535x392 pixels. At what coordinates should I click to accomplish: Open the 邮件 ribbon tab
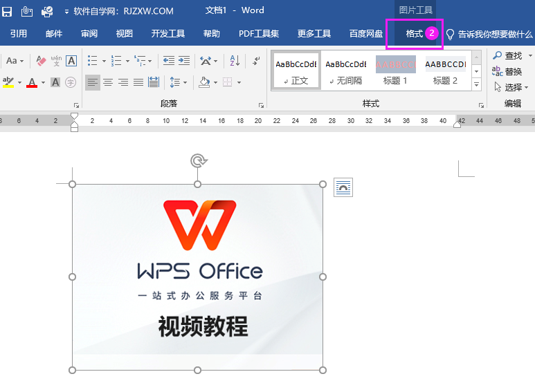coord(54,34)
